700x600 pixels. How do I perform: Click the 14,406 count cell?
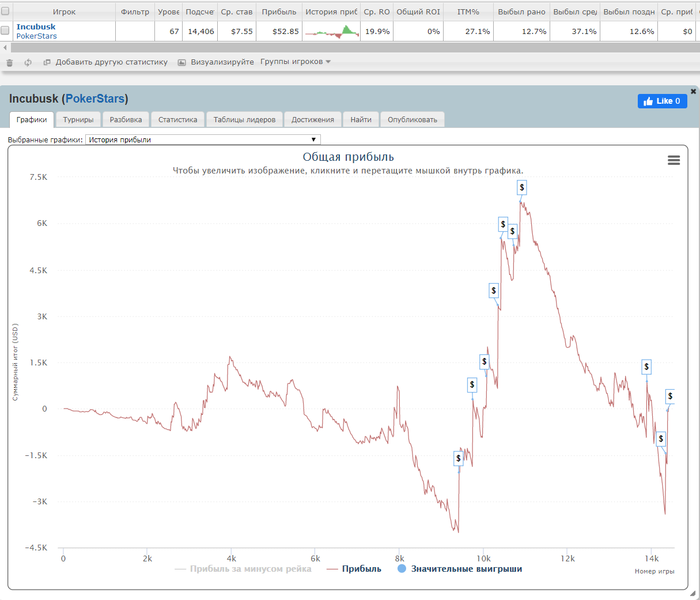[x=200, y=32]
